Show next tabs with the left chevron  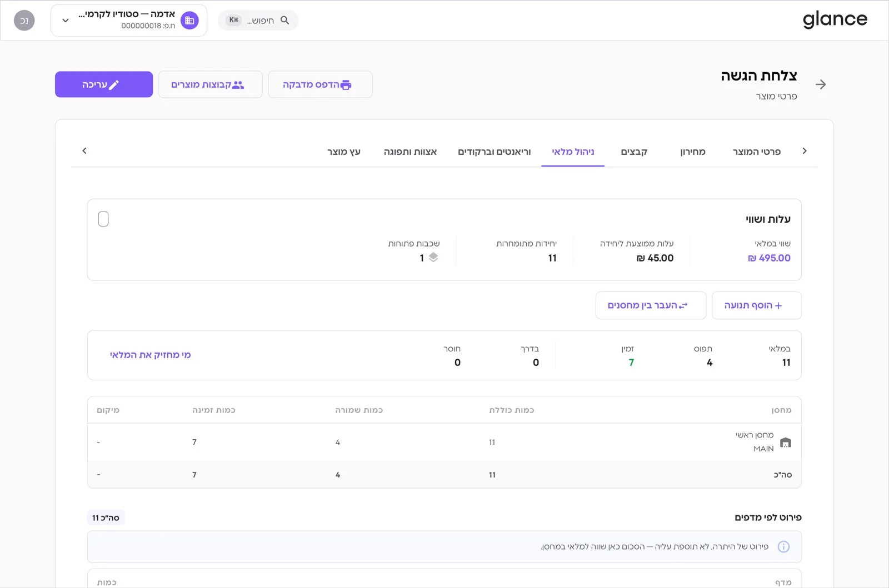point(84,151)
